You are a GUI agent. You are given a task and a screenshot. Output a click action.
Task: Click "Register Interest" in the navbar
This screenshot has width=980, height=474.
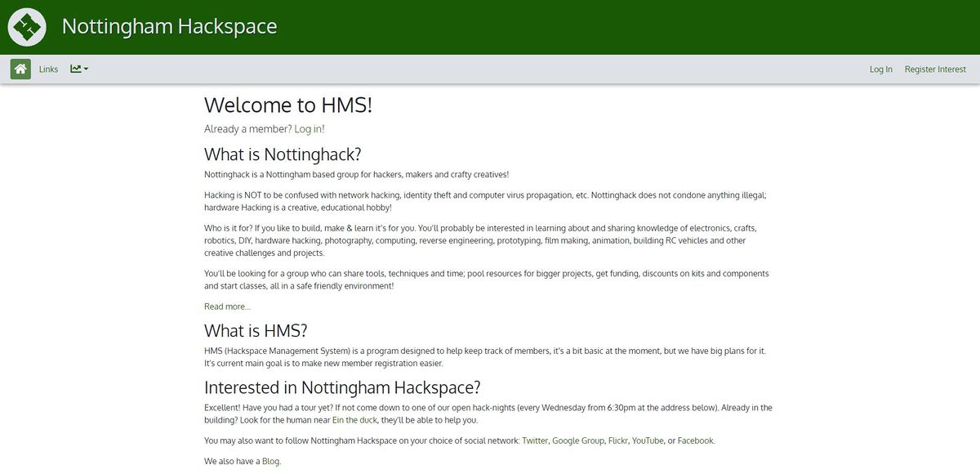point(935,69)
